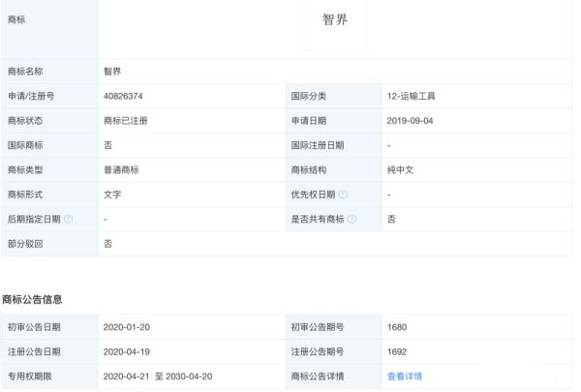The width and height of the screenshot is (581, 392).
Task: Click preliminary announcement issue number 1680
Action: pyautogui.click(x=396, y=327)
